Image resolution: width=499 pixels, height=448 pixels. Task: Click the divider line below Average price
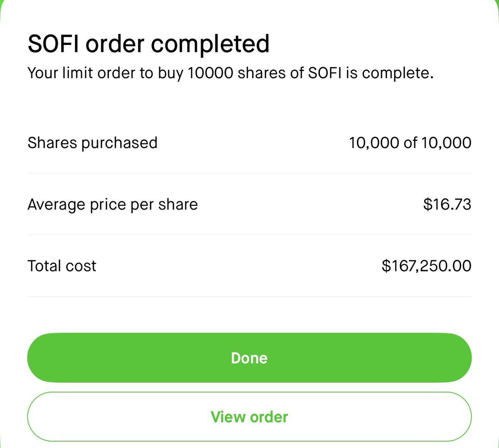[x=249, y=235]
